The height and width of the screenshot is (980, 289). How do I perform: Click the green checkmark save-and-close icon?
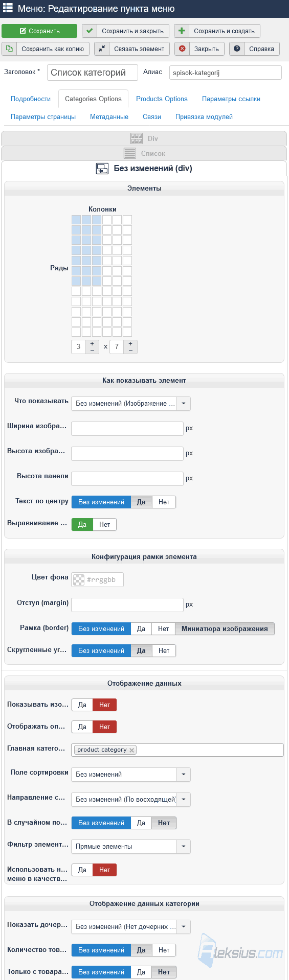pos(90,31)
